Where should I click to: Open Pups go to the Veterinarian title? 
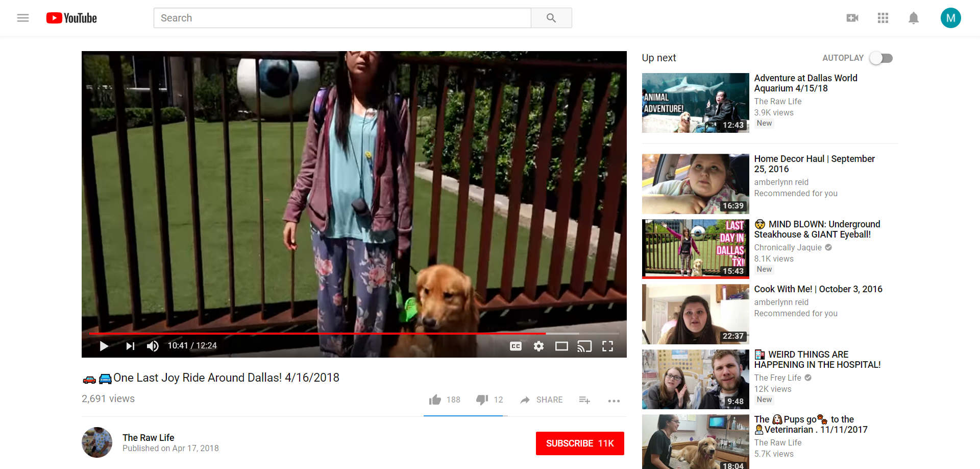click(x=811, y=424)
